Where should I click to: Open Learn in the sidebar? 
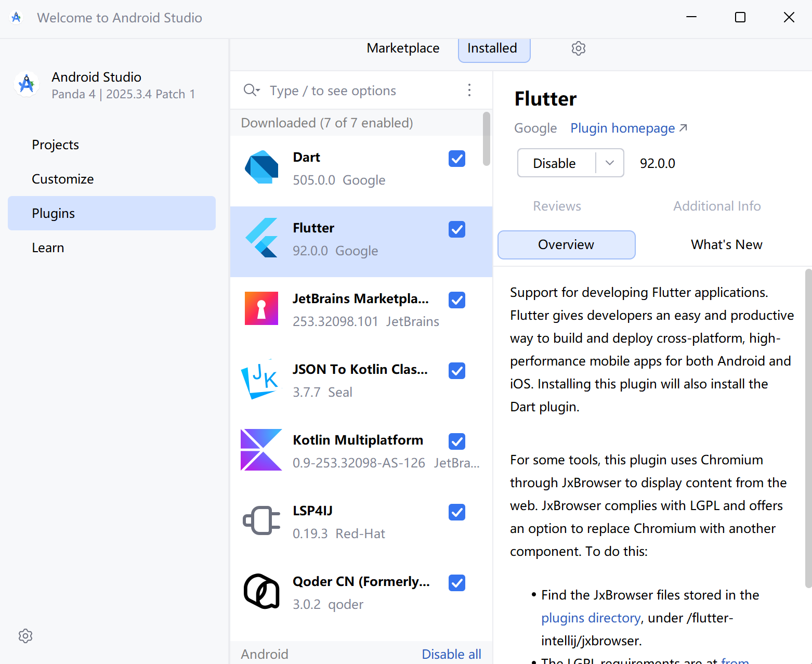(112, 248)
